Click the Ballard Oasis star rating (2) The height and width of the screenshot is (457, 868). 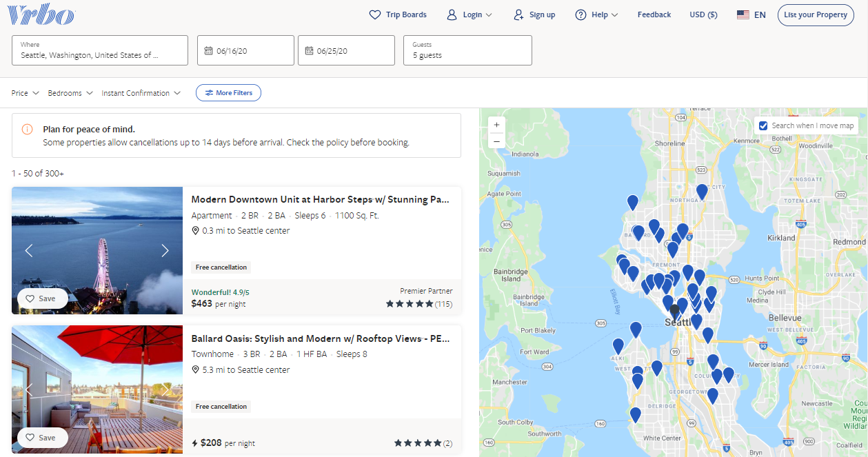pos(423,443)
